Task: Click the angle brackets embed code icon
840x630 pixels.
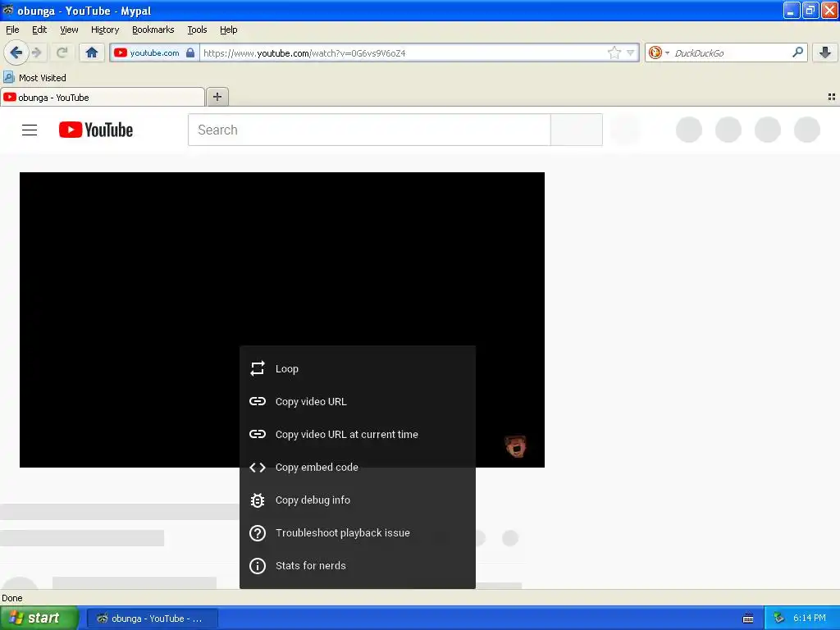Action: tap(258, 467)
